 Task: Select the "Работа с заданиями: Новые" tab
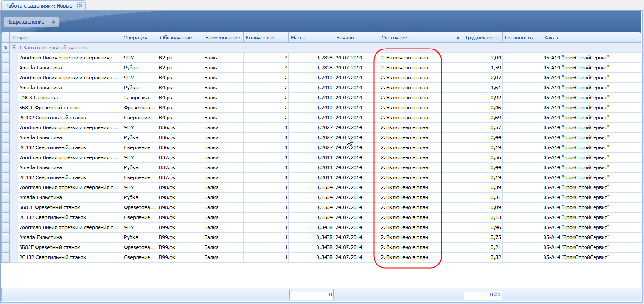click(x=39, y=6)
